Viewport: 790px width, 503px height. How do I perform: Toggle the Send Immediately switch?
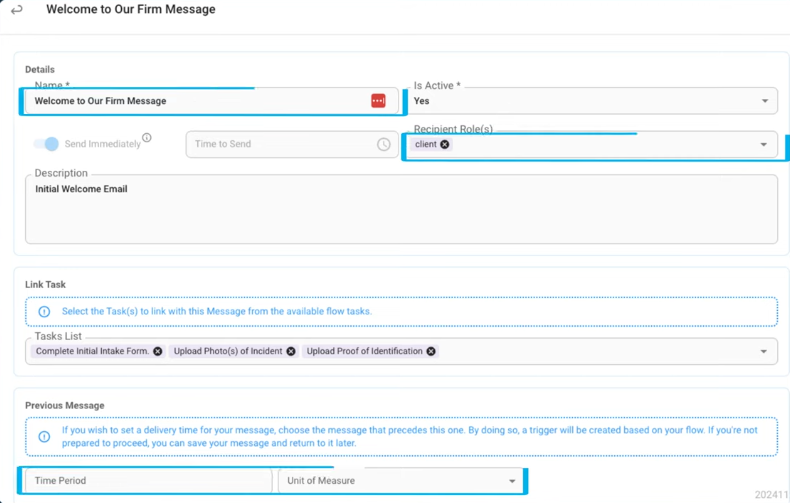coord(46,144)
